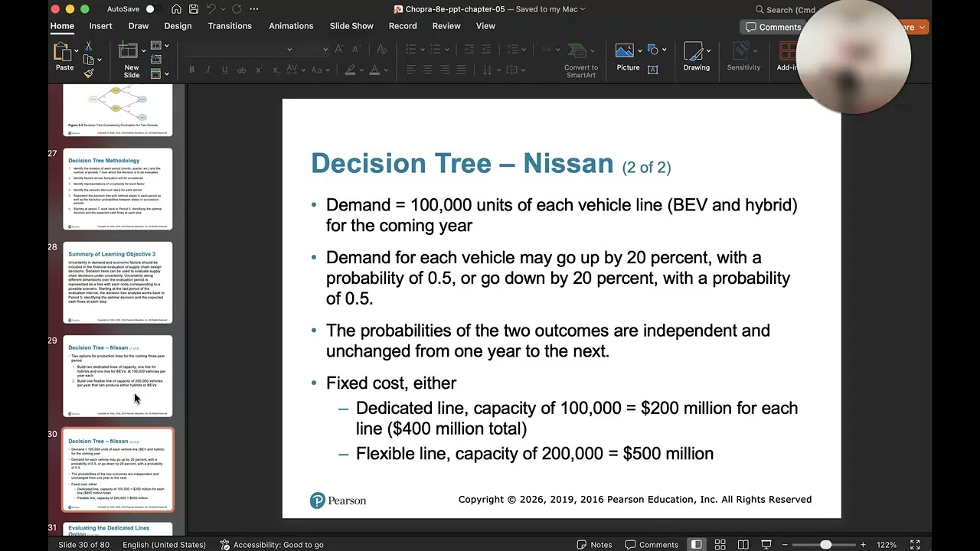Screen dimensions: 980x551
Task: Open the Record tab
Action: coord(403,26)
